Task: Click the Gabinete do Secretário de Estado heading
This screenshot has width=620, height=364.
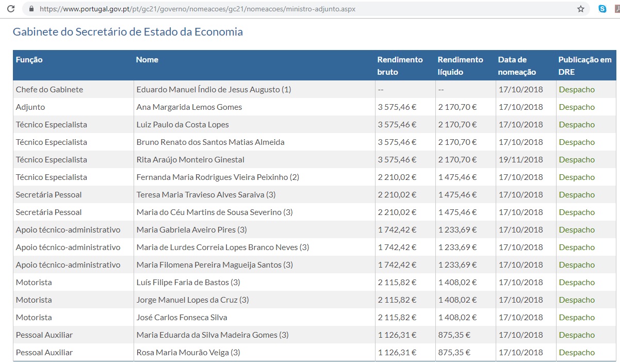Action: point(127,31)
